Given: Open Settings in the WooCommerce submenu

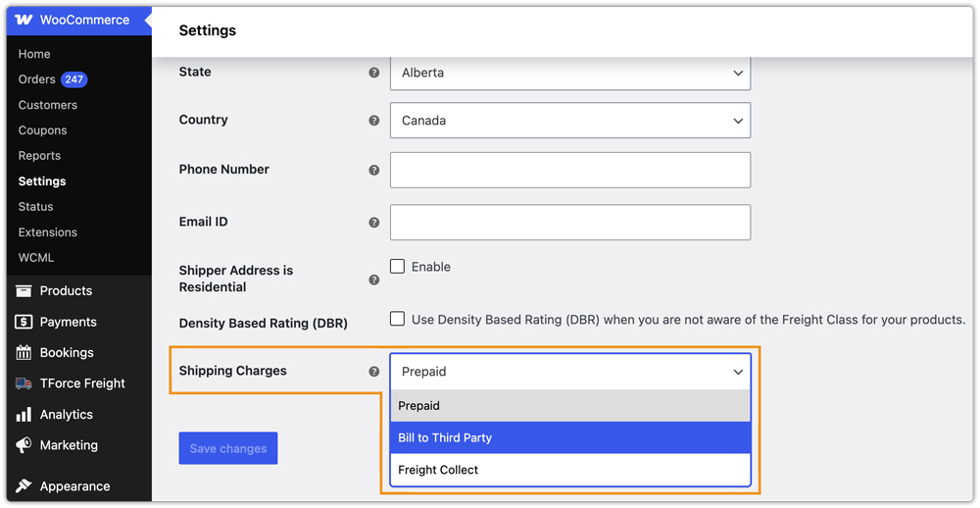Looking at the screenshot, I should coord(42,181).
